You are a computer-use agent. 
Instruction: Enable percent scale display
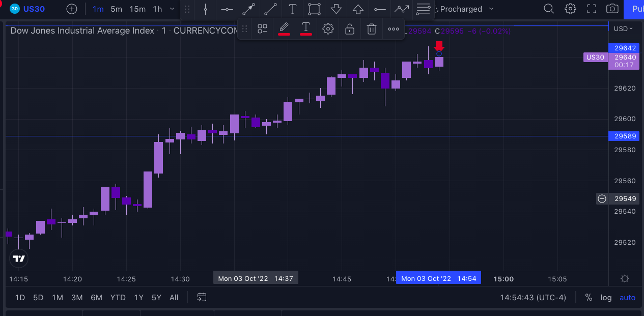click(x=588, y=297)
